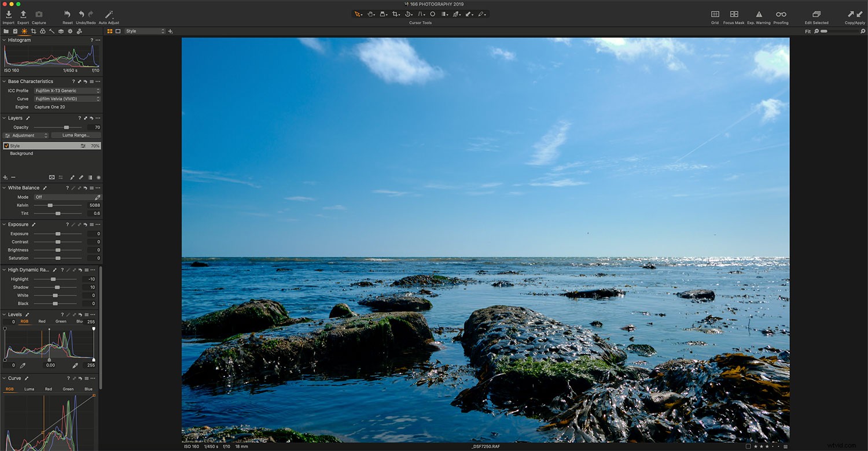Switch to the Color tool tab
This screenshot has height=451, width=868.
tap(42, 31)
